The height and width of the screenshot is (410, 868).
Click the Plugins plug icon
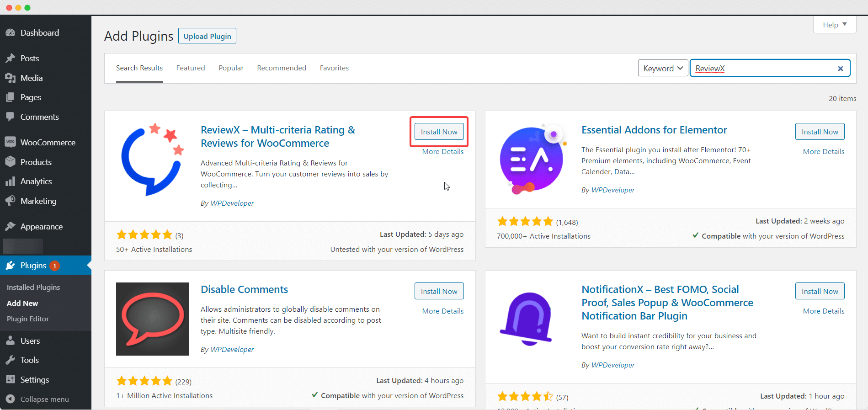pyautogui.click(x=10, y=266)
